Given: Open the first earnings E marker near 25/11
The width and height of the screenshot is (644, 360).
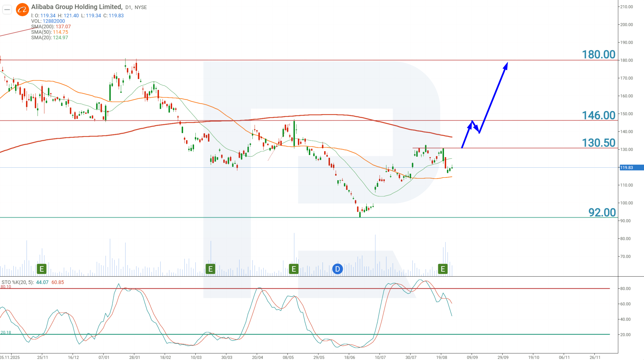Looking at the screenshot, I should point(42,269).
